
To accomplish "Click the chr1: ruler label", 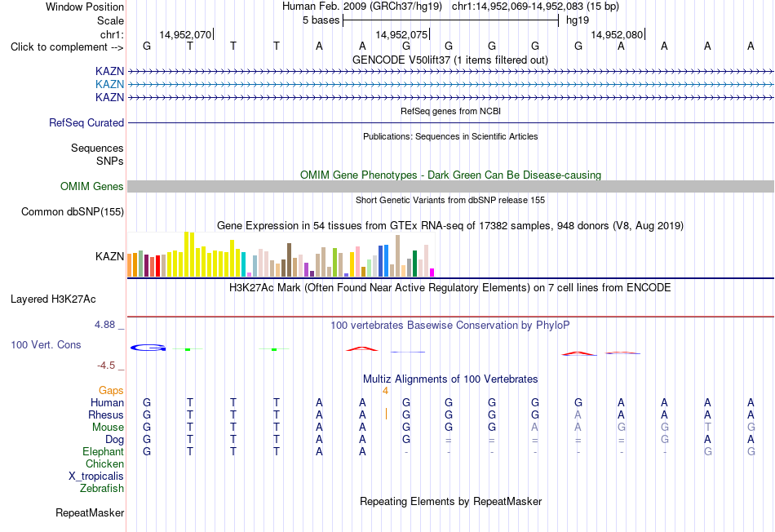I will tap(112, 34).
